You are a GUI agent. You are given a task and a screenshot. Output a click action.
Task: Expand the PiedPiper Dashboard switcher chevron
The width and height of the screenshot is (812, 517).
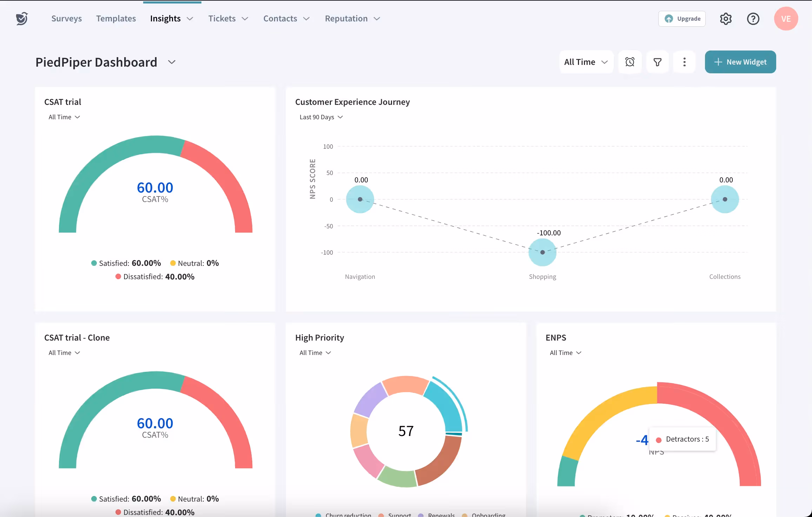click(x=172, y=62)
